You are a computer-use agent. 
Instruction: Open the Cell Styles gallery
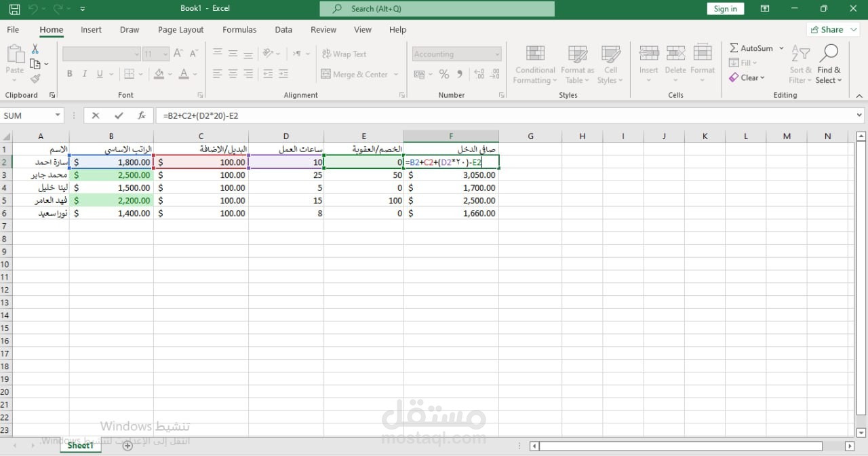(x=610, y=64)
